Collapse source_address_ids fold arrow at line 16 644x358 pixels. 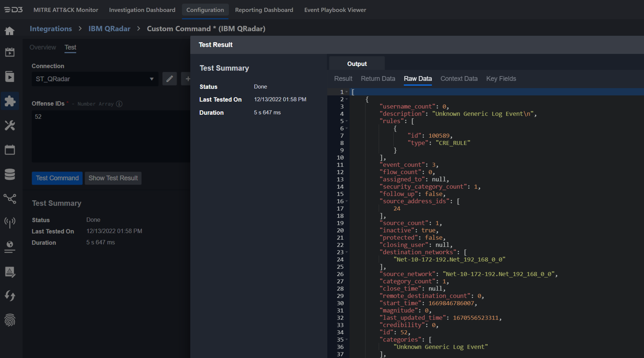point(347,201)
